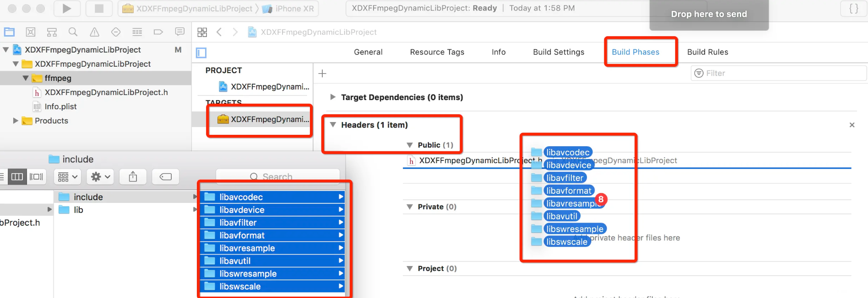Open the Breakpoint navigator icon
Image resolution: width=868 pixels, height=298 pixels.
click(158, 32)
